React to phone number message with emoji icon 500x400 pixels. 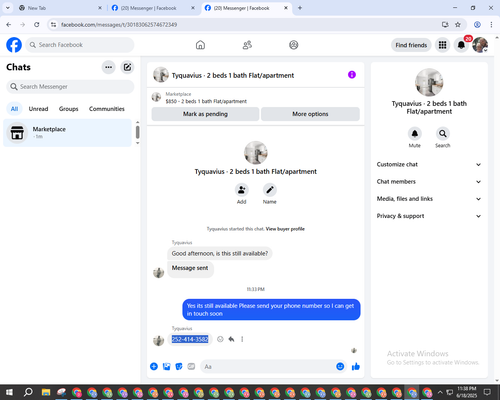[x=220, y=339]
